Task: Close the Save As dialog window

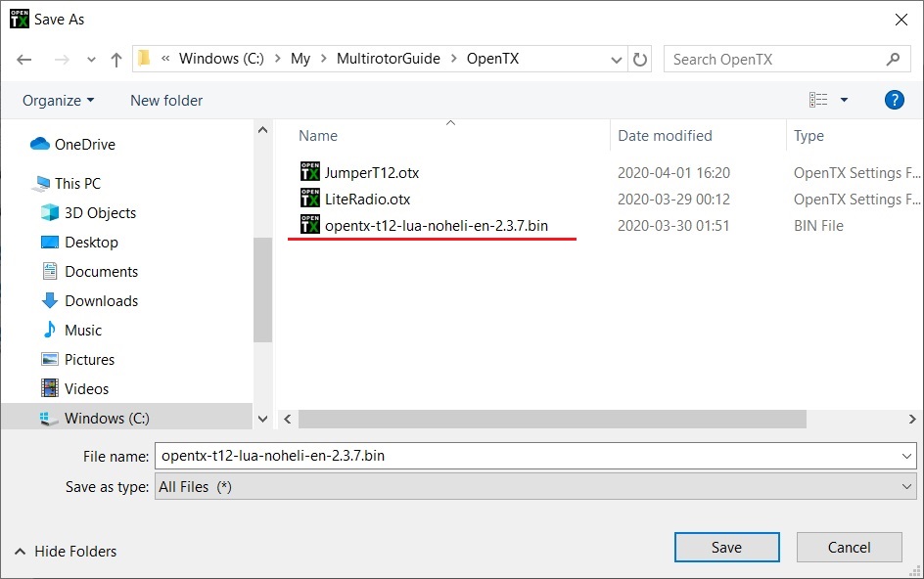Action: 901,20
